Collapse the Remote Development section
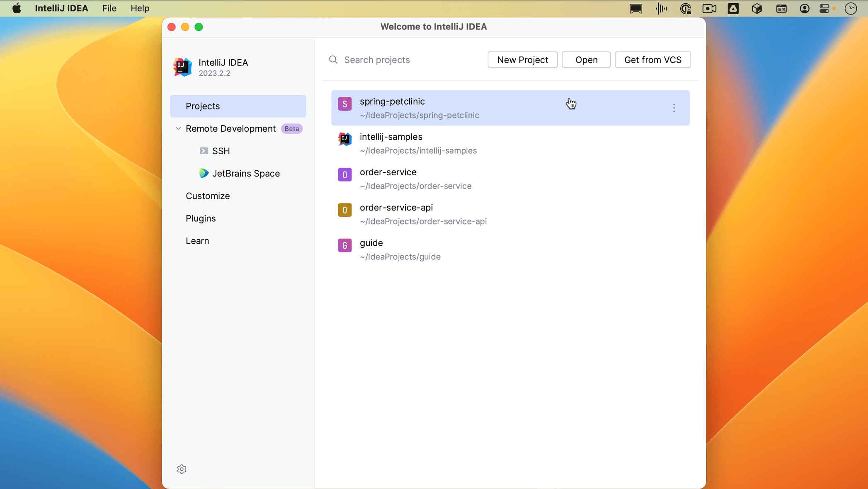This screenshot has height=489, width=868. click(x=178, y=128)
